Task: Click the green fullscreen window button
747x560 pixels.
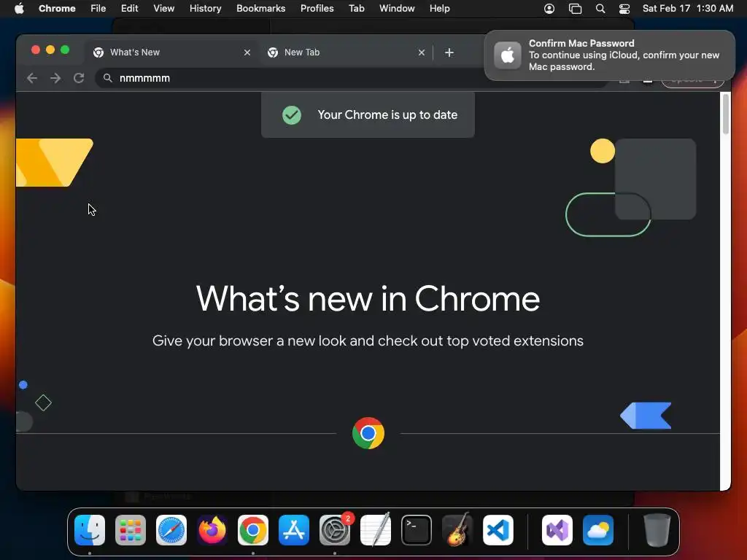Action: point(65,50)
